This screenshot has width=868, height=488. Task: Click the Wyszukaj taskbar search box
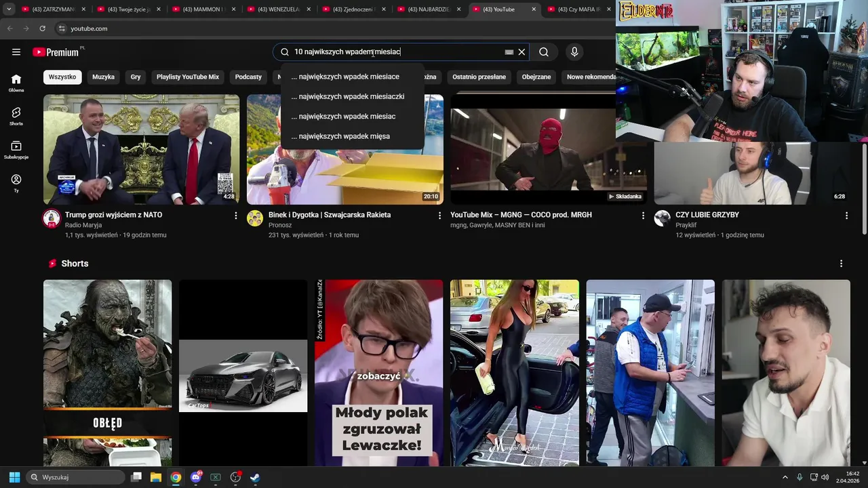coord(75,477)
